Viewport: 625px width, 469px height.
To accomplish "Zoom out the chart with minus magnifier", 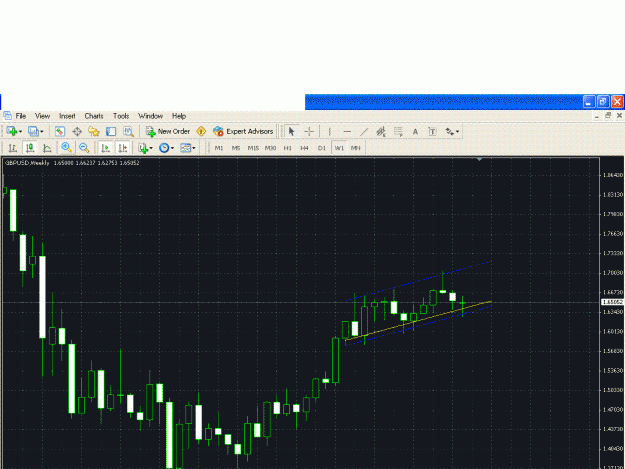I will [84, 148].
